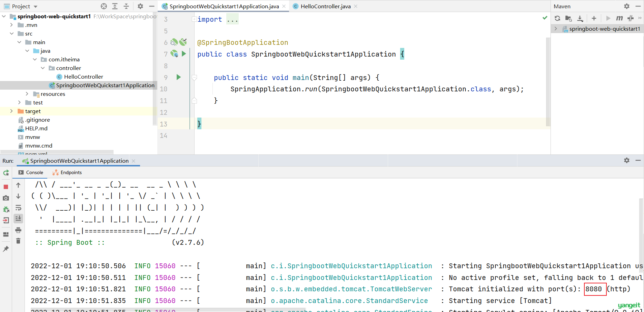
Task: Collapse the controller package
Action: 43,68
